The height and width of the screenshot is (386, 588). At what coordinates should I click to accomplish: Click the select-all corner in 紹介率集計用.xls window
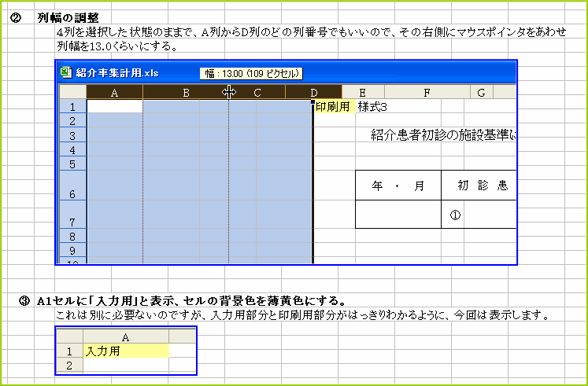pyautogui.click(x=72, y=92)
